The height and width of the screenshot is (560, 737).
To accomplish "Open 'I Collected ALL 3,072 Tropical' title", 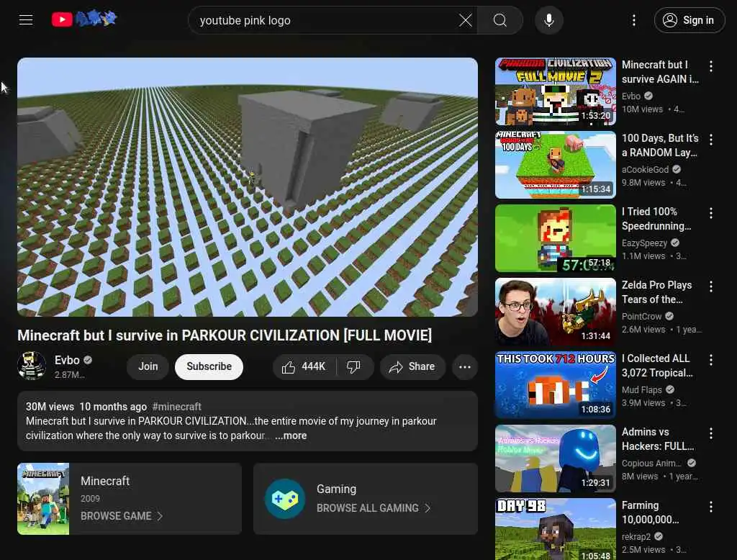I will point(657,366).
